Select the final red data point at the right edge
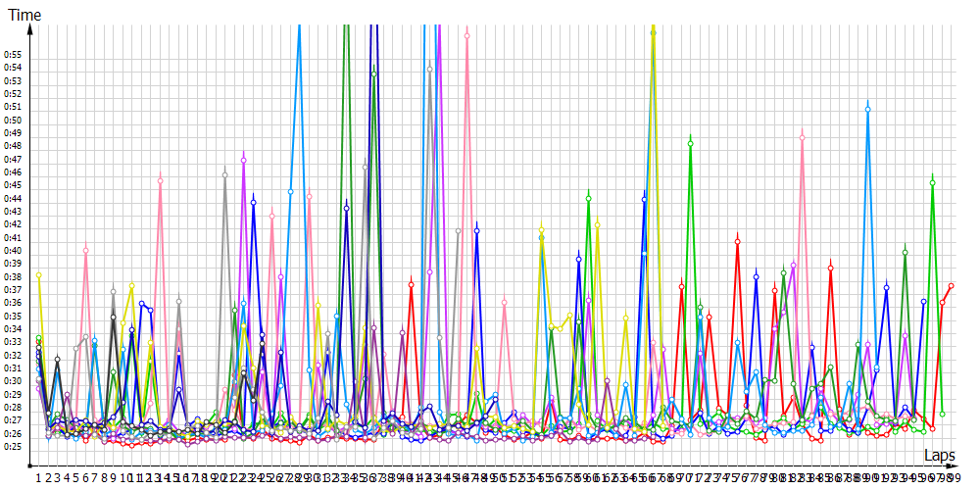980x490 pixels. (952, 285)
